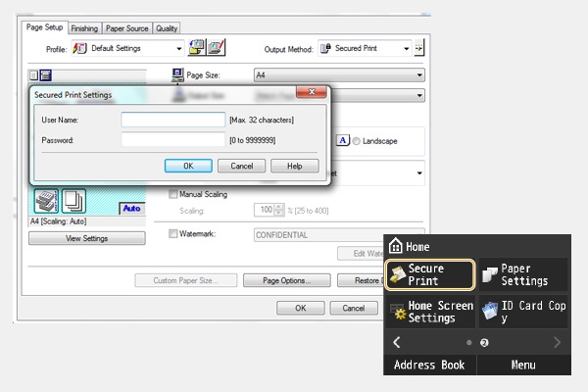
Task: Click the Password input field
Action: [172, 140]
